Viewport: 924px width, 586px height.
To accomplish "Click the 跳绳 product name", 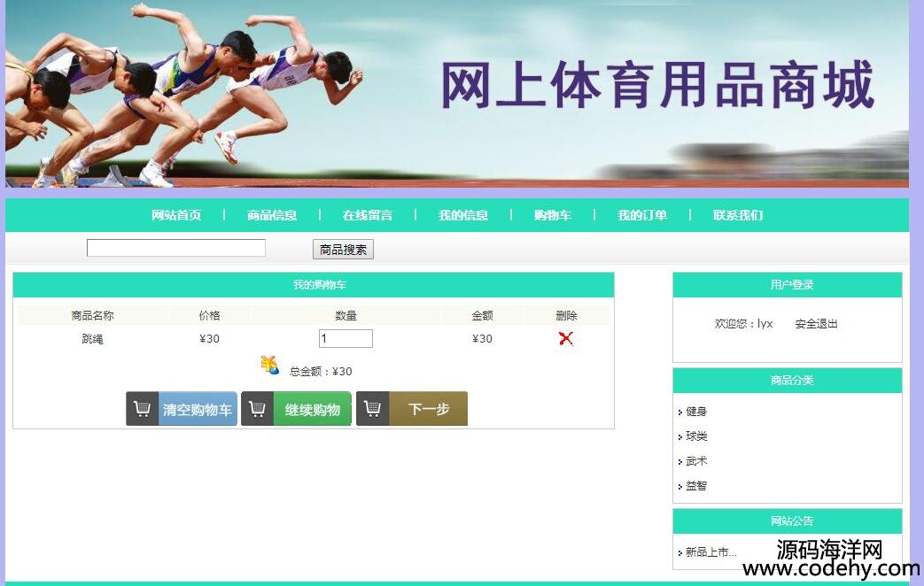I will pos(92,339).
